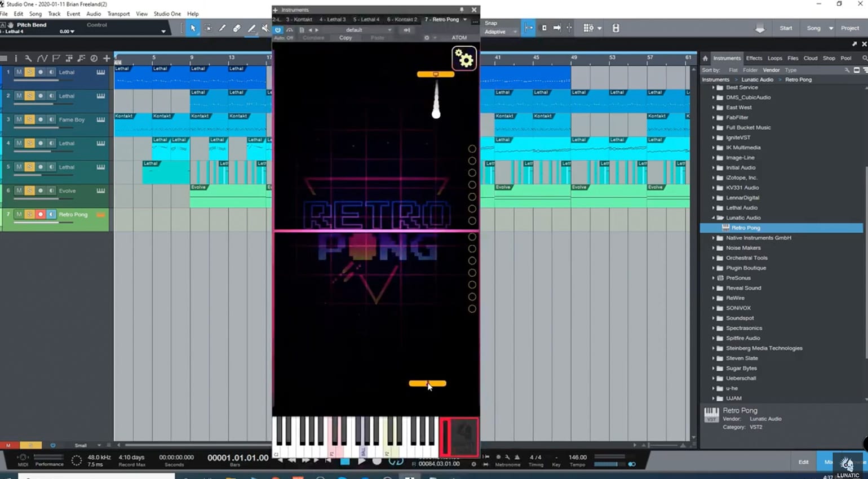Screen dimensions: 868x479
Task: Mute the Fame Boy track
Action: click(19, 119)
